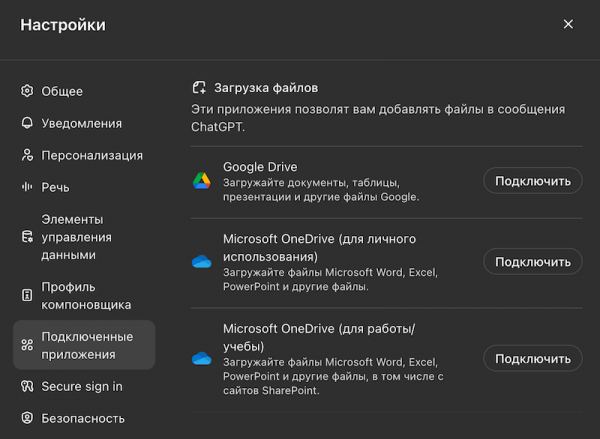The height and width of the screenshot is (439, 600).
Task: Click the Google Drive title text
Action: pyautogui.click(x=260, y=167)
